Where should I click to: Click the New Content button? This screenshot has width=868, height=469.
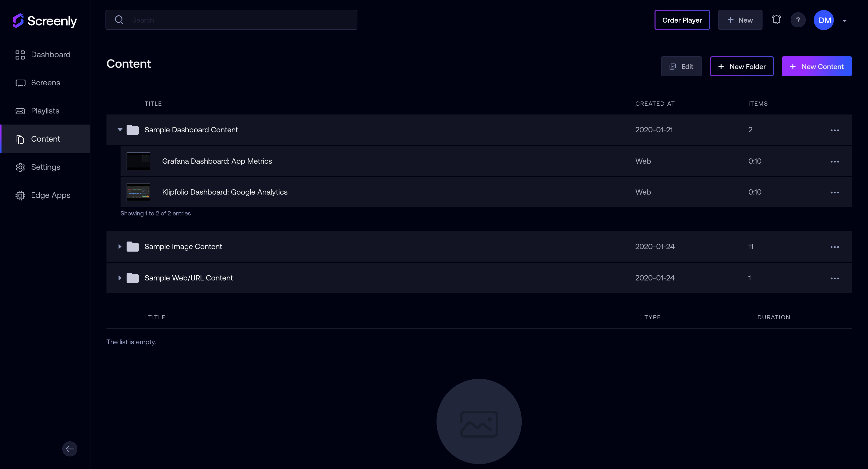tap(817, 66)
